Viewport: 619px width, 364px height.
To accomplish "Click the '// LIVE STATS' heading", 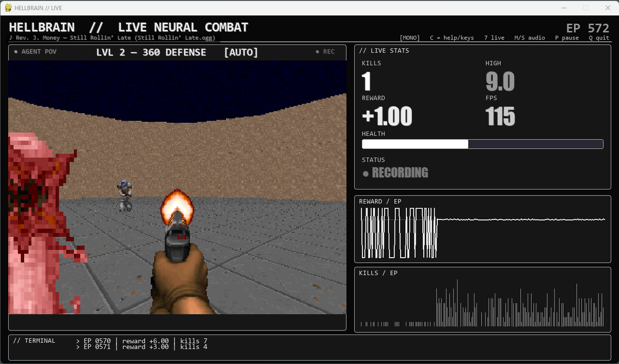I will (384, 51).
